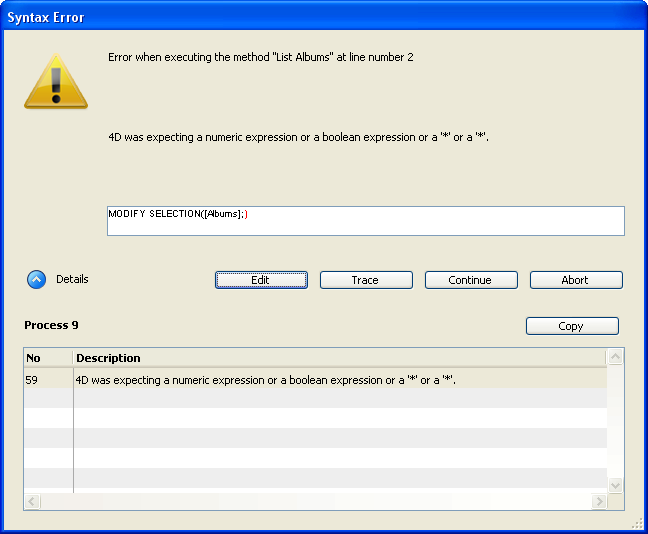Viewport: 648px width, 534px height.
Task: Click the Process 9 label
Action: [x=51, y=325]
